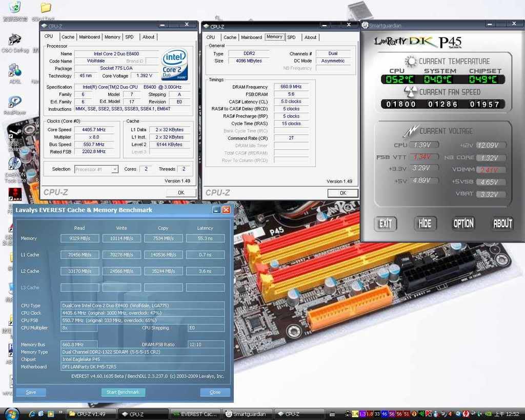Click the EVEREST L1 Cache Copy result '140536 MB/s'
Screen dimensions: 525x420
coord(164,255)
